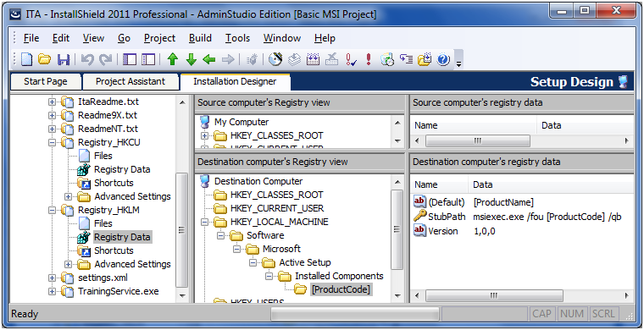
Task: Expand source HKEY_CLASSES_ROOT key
Action: point(204,135)
